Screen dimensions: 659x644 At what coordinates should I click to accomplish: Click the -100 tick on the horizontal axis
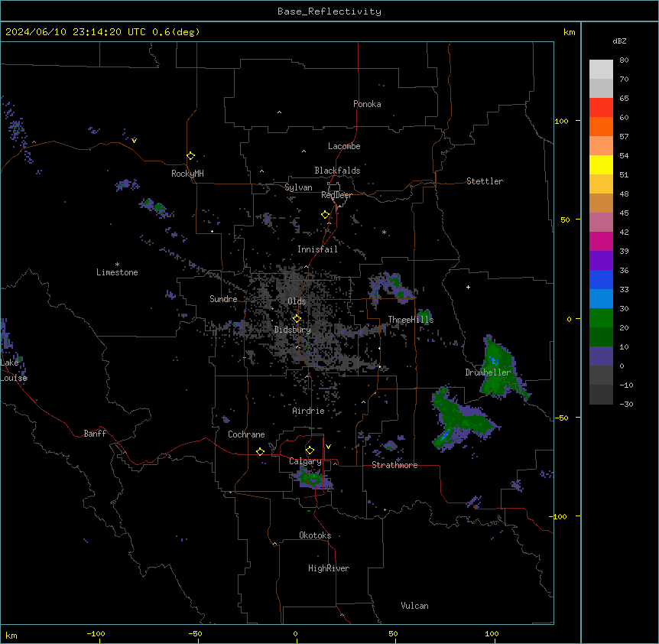[x=96, y=633]
